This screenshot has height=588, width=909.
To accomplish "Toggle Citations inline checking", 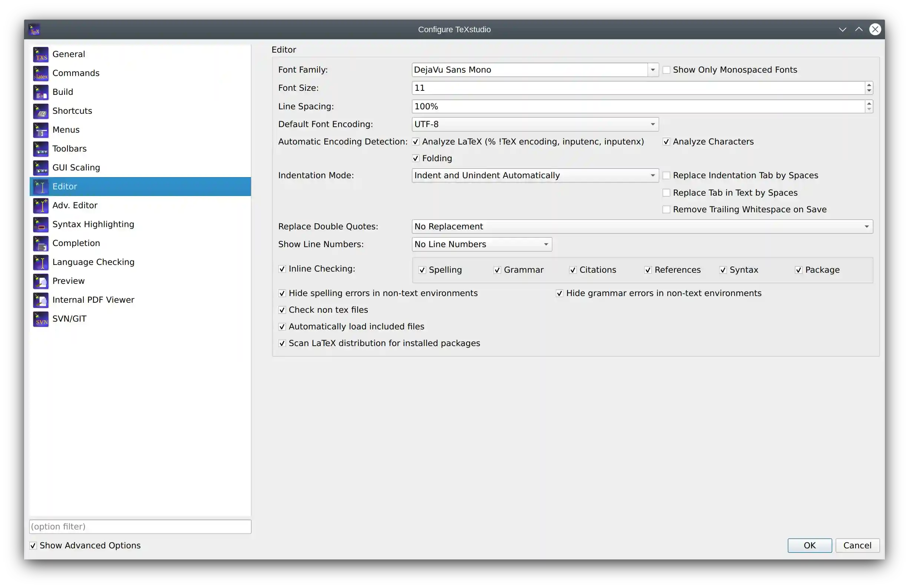I will [x=573, y=270].
